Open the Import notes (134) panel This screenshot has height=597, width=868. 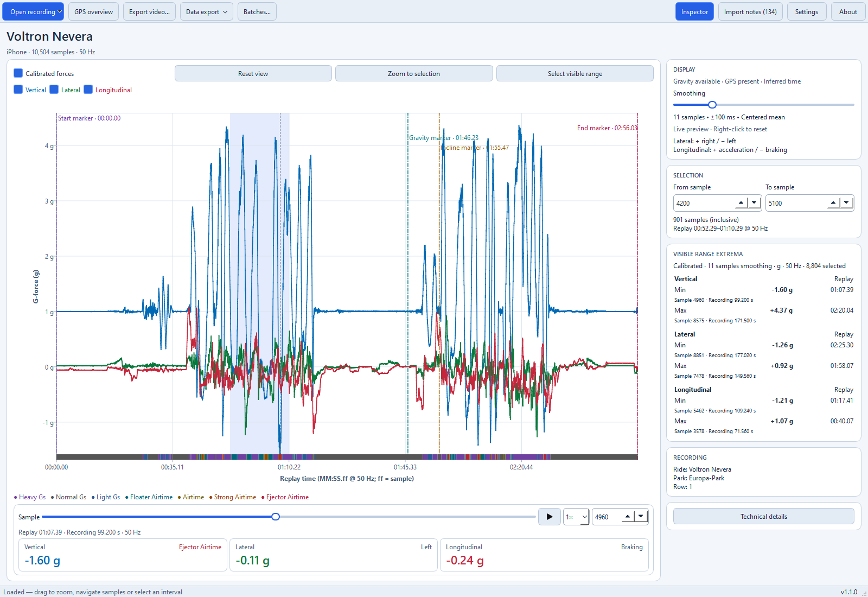[x=750, y=11]
